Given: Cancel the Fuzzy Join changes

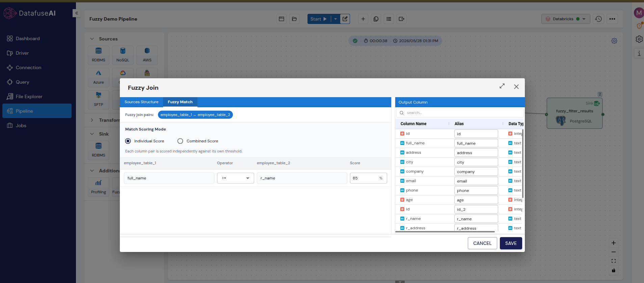Looking at the screenshot, I should (x=482, y=243).
